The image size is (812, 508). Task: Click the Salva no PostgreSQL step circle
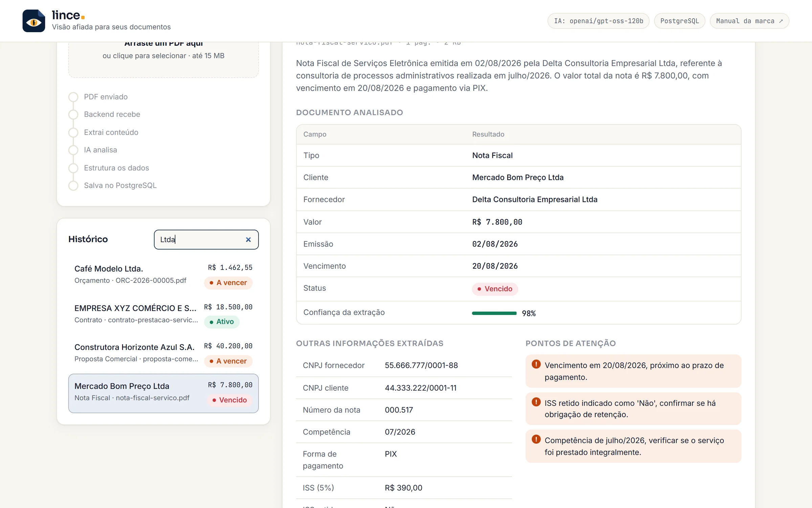tap(73, 186)
